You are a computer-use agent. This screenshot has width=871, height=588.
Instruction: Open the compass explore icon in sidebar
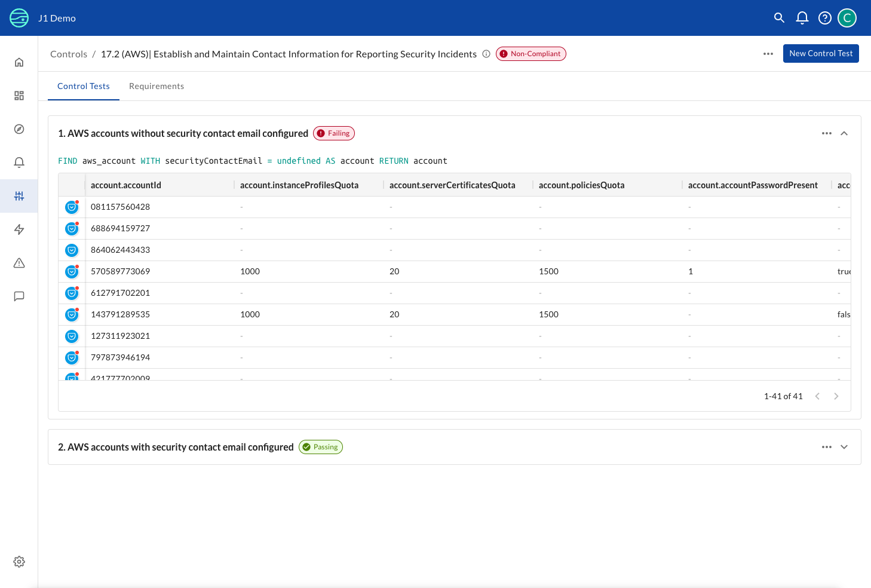pyautogui.click(x=19, y=129)
